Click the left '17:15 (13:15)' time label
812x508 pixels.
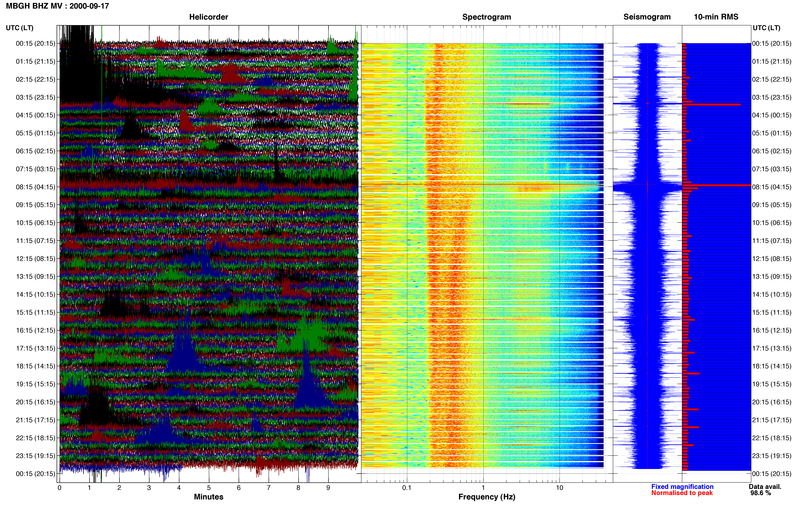[36, 348]
